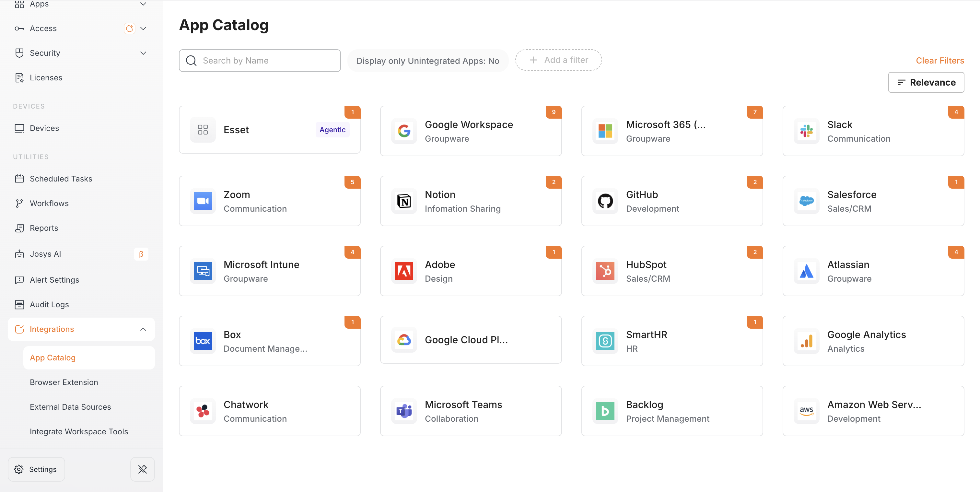This screenshot has height=492, width=980.
Task: Click the Microsoft Teams card title
Action: pos(463,405)
